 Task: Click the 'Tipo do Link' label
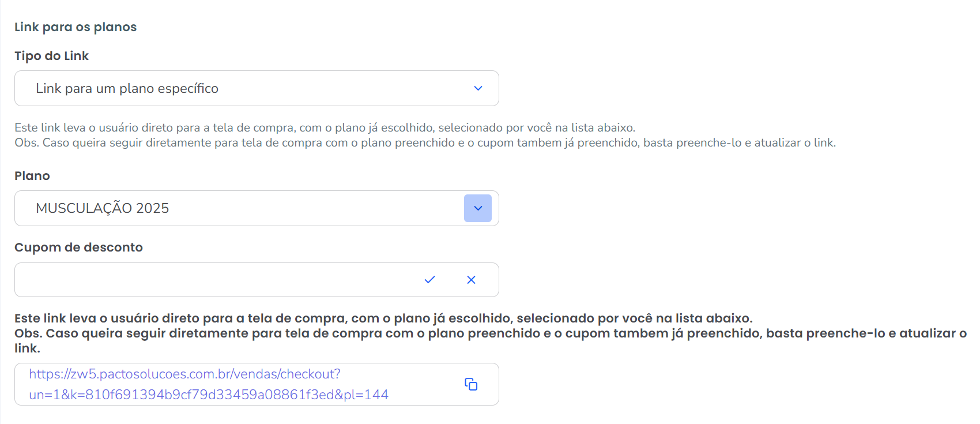coord(51,56)
